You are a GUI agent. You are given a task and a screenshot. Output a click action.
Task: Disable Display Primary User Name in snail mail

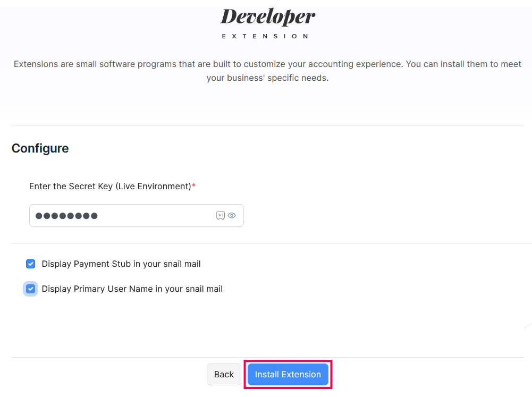pos(30,289)
